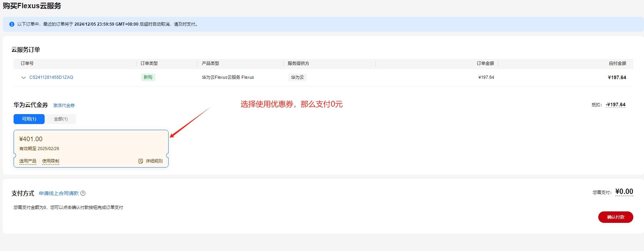Click the 产品类型 column header
Image resolution: width=644 pixels, height=251 pixels.
(x=210, y=63)
